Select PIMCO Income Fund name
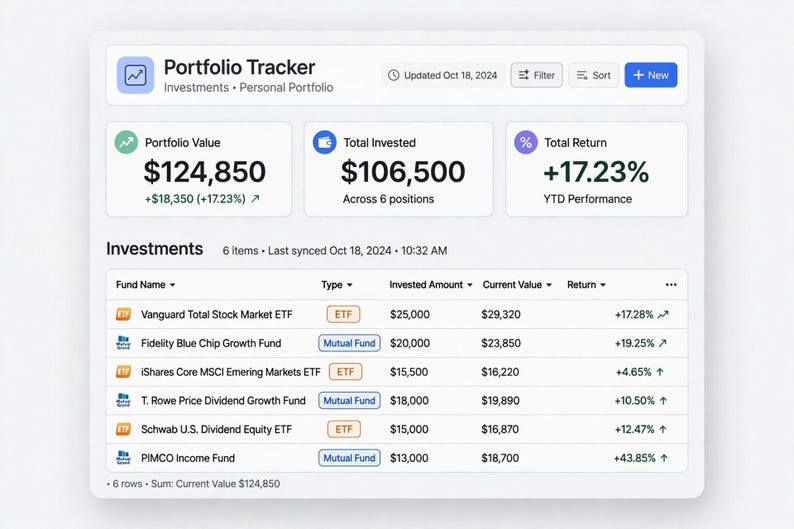The image size is (794, 529). (188, 458)
